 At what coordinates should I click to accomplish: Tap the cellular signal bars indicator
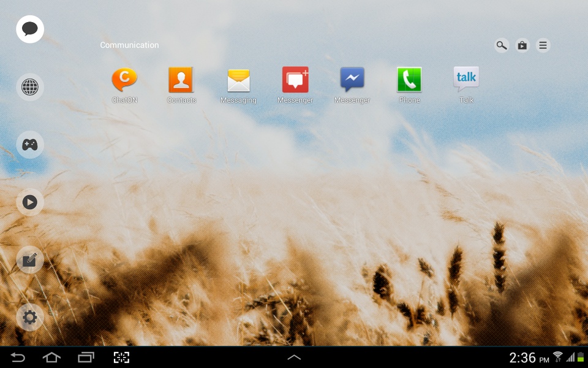570,357
